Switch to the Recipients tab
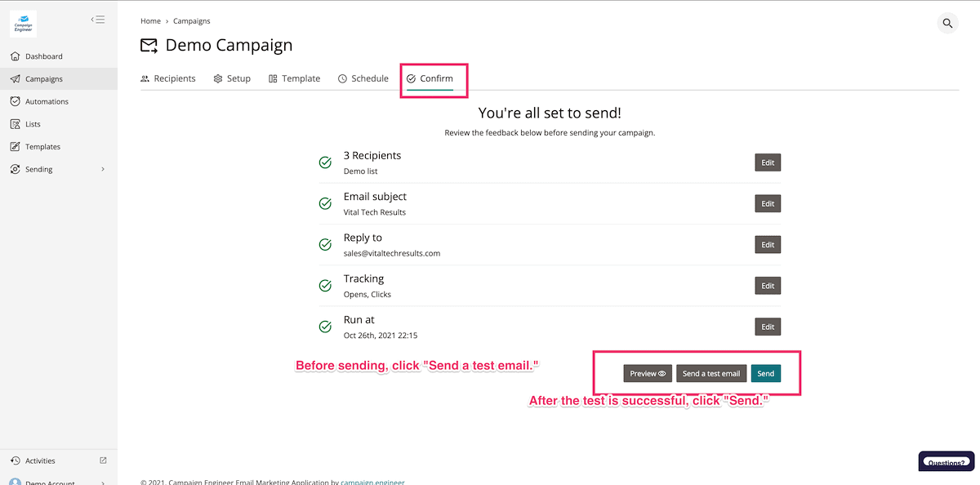The width and height of the screenshot is (980, 485). (x=168, y=78)
